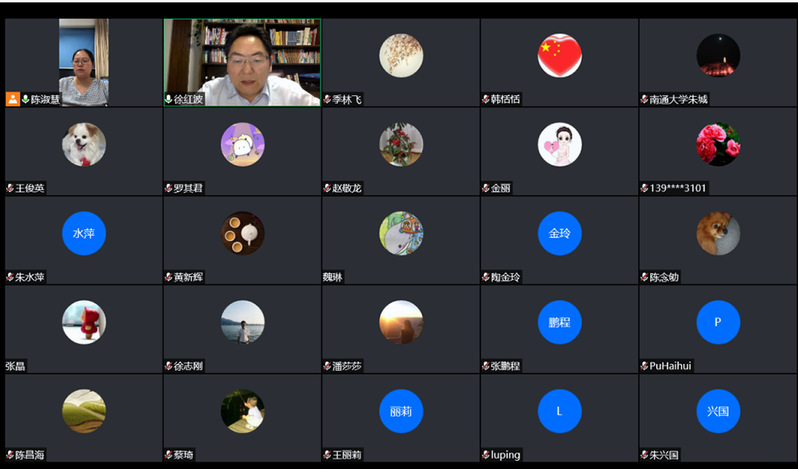Select the blue 兴国 avatar circle

(x=718, y=411)
